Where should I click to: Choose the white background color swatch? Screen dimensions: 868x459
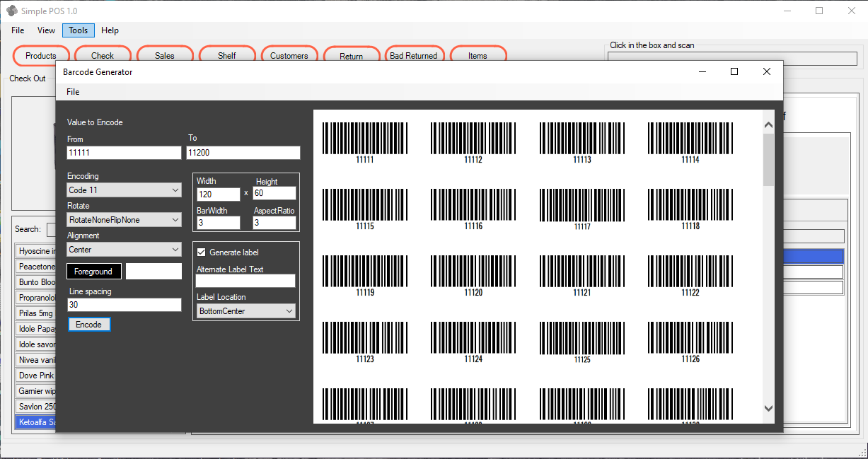(x=154, y=272)
